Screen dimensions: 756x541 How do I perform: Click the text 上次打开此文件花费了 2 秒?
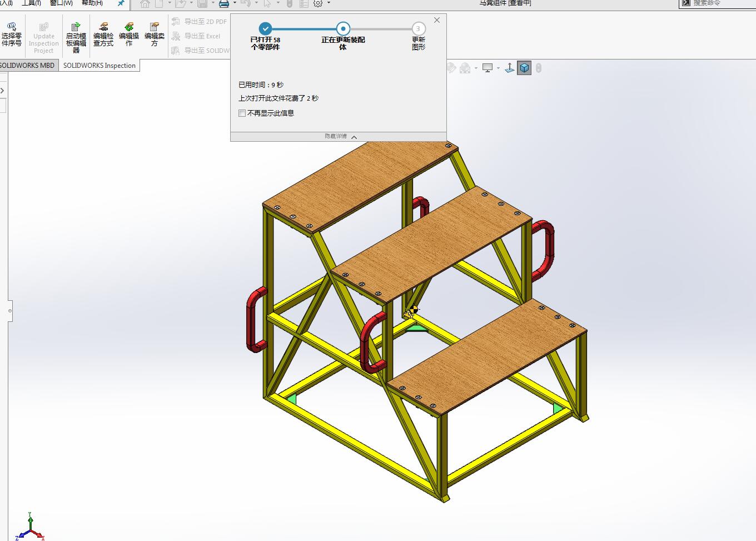[x=278, y=98]
